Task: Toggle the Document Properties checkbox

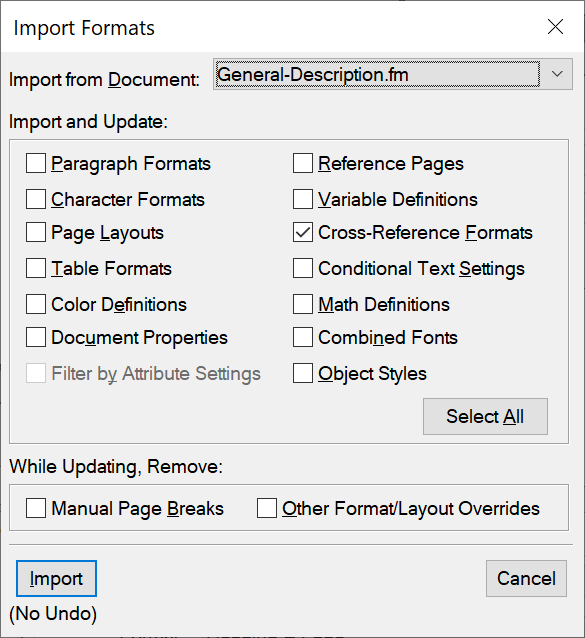Action: pos(36,337)
